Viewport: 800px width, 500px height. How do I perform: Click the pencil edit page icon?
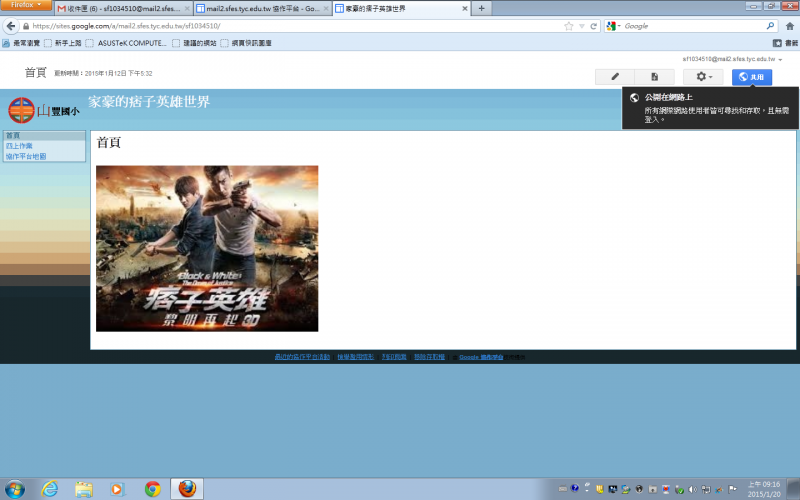(x=615, y=77)
